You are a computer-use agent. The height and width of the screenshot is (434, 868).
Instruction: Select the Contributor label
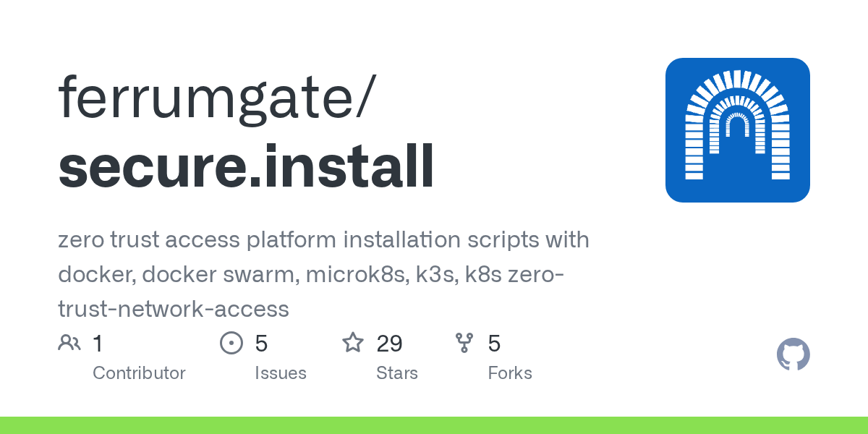click(139, 373)
